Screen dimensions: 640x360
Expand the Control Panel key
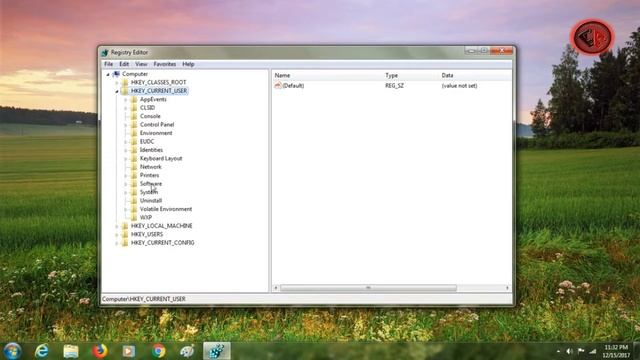click(x=126, y=125)
